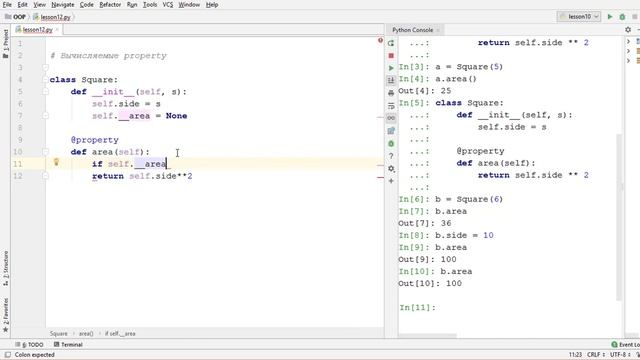Open the File menu
Image resolution: width=640 pixels, height=360 pixels.
(x=7, y=5)
